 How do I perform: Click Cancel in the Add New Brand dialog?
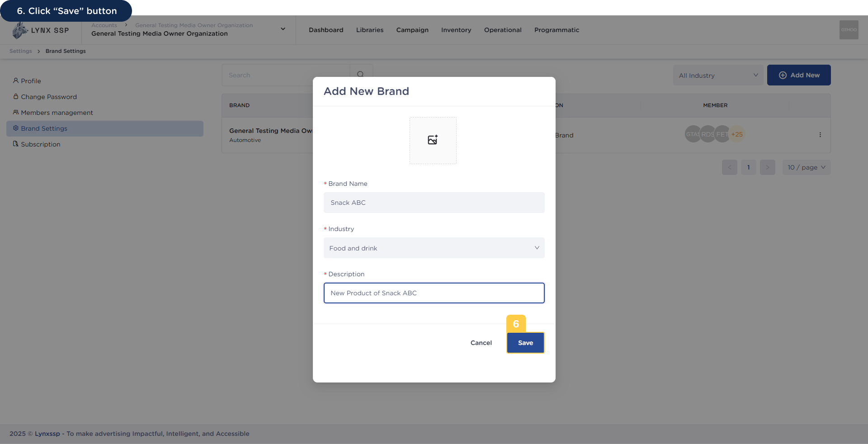[x=481, y=343]
